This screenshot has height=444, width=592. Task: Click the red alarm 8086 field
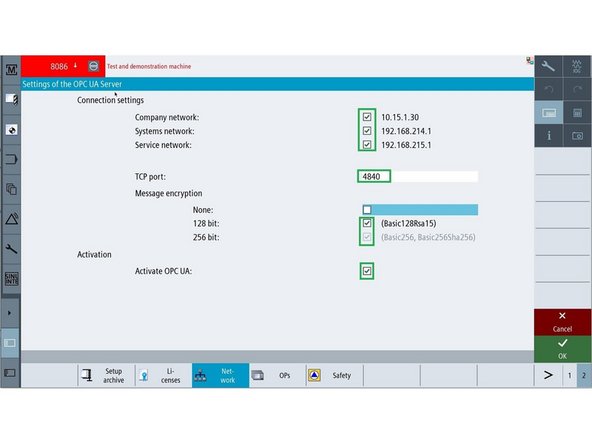click(x=63, y=66)
